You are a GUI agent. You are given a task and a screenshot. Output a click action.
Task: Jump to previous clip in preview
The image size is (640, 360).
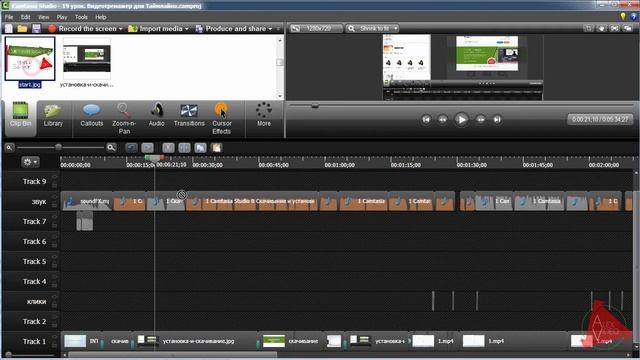[x=426, y=120]
